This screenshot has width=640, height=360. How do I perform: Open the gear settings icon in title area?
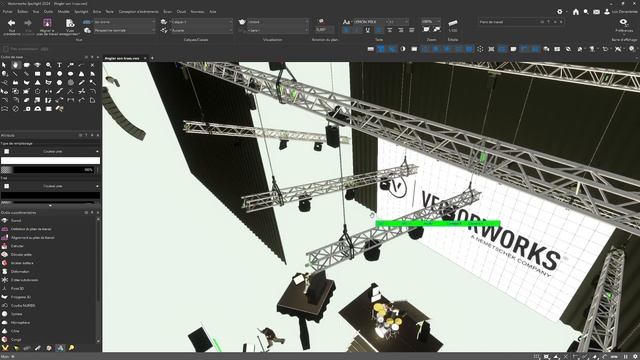560,12
